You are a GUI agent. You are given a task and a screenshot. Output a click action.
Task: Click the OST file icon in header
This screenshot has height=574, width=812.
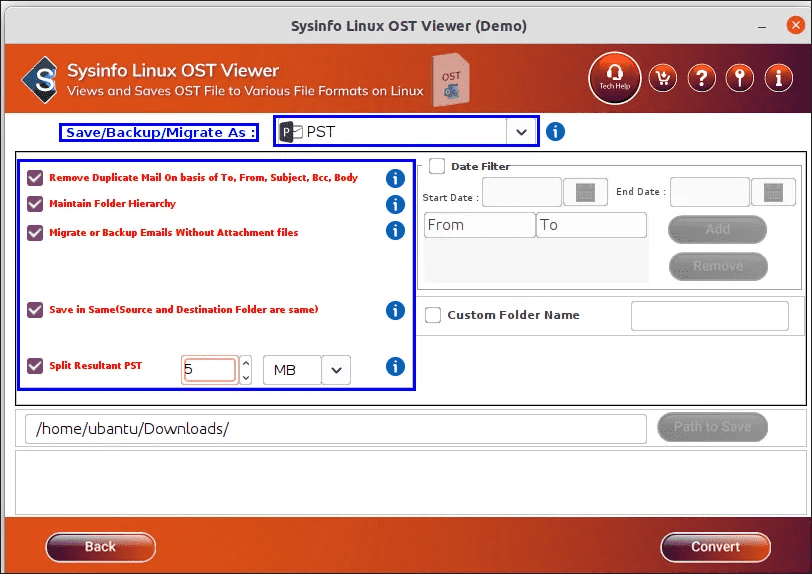[451, 80]
